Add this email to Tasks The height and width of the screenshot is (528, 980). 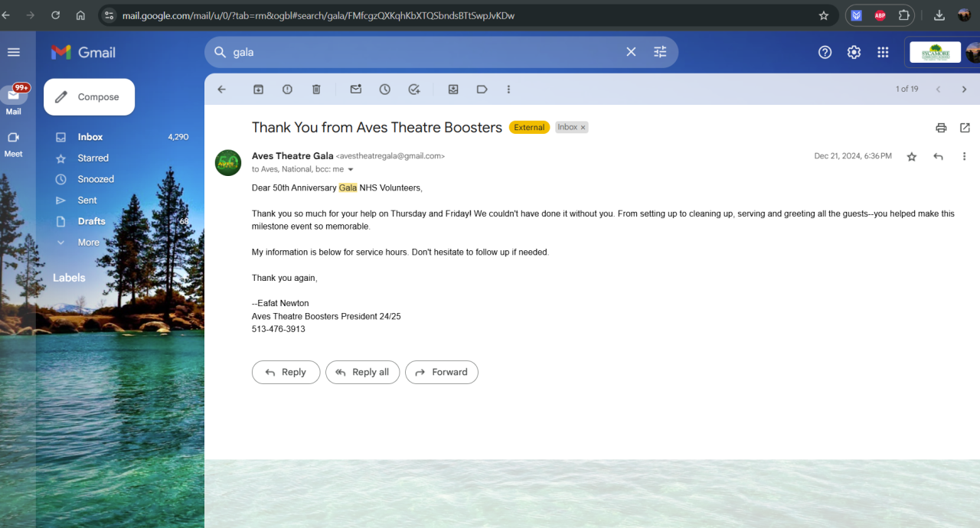click(414, 90)
